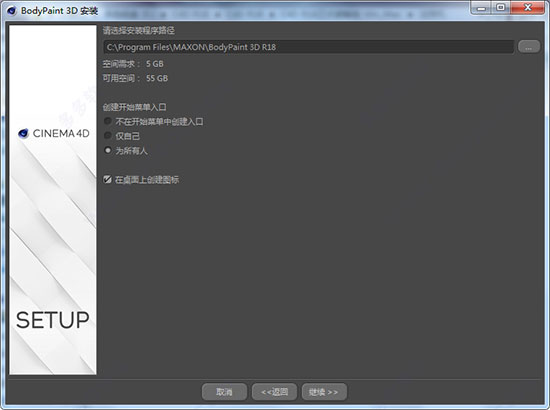The height and width of the screenshot is (410, 550).
Task: Toggle '在桌面上创建图标' checkbox
Action: click(107, 180)
